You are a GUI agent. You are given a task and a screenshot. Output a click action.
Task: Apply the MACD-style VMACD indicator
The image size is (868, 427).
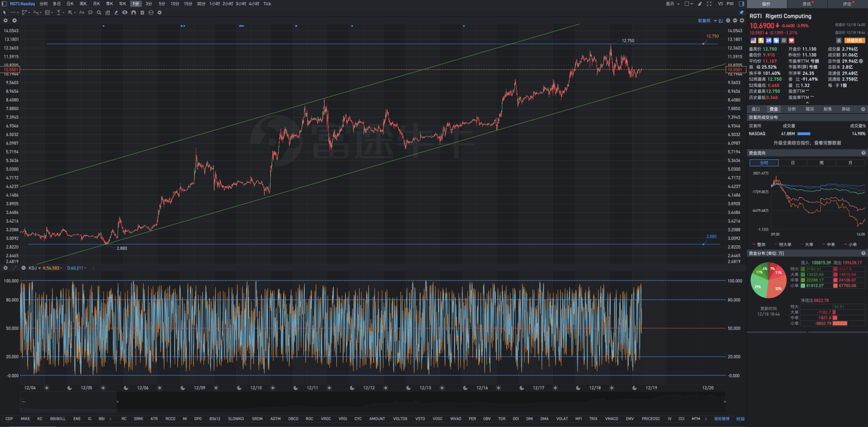pos(611,419)
